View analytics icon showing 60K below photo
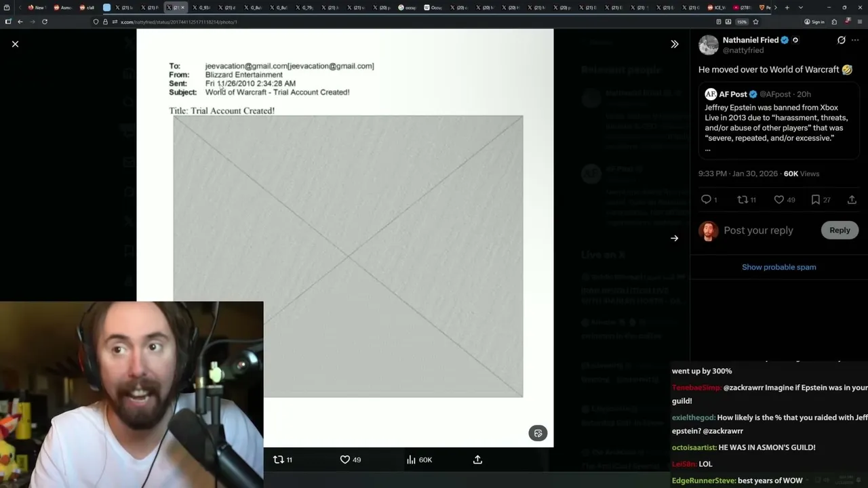 (x=419, y=460)
